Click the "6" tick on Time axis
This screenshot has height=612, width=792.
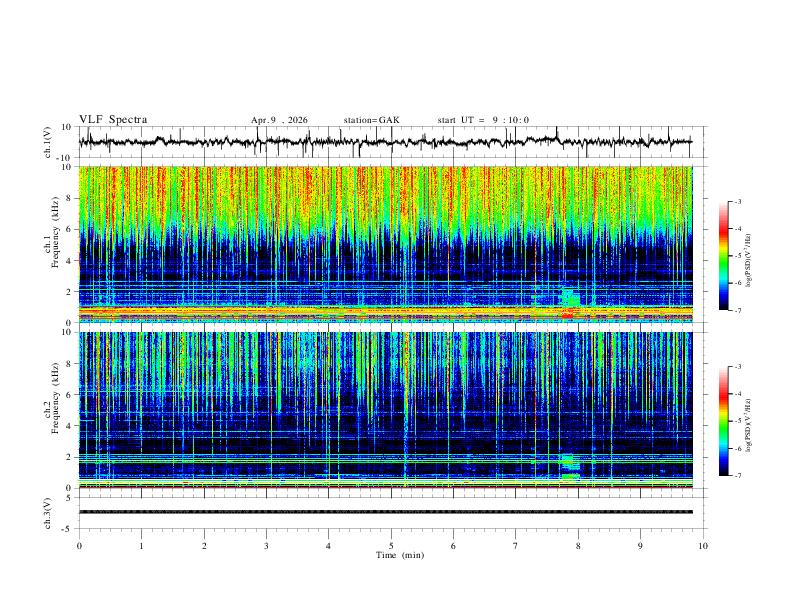tap(453, 546)
